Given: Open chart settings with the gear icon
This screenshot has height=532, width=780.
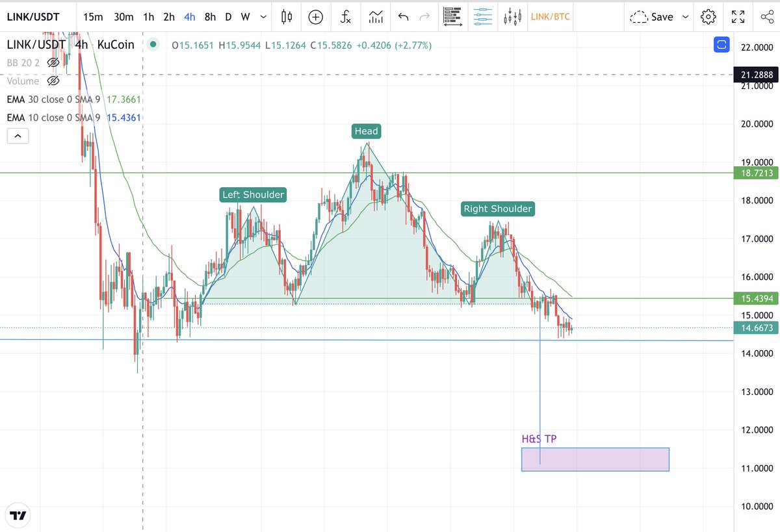Looking at the screenshot, I should point(708,17).
